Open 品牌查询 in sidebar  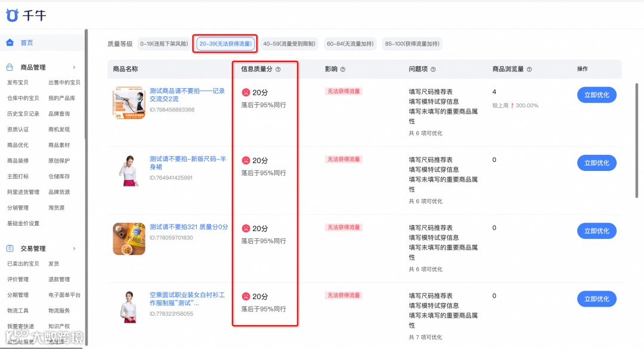point(59,114)
